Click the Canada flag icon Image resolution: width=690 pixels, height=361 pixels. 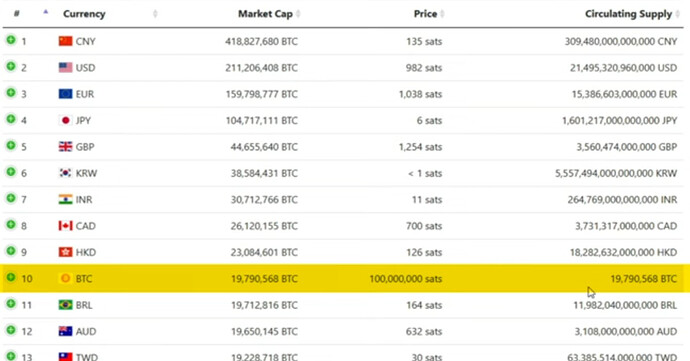click(x=65, y=226)
